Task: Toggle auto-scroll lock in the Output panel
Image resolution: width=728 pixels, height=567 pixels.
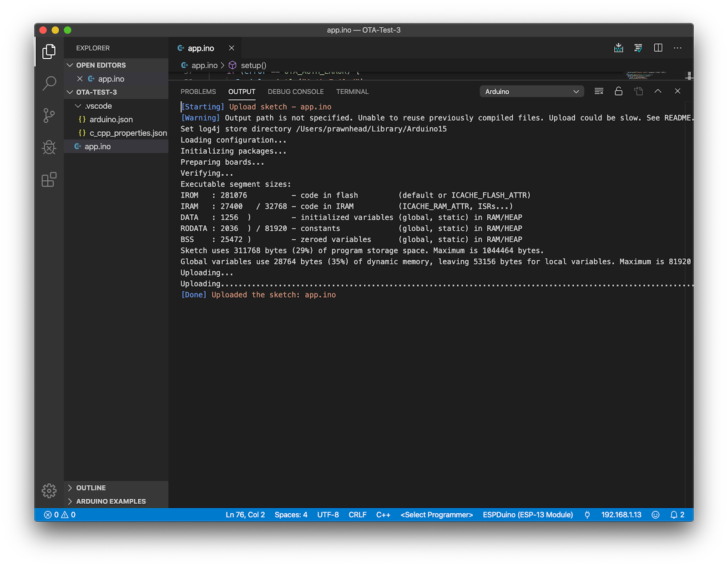Action: (618, 91)
